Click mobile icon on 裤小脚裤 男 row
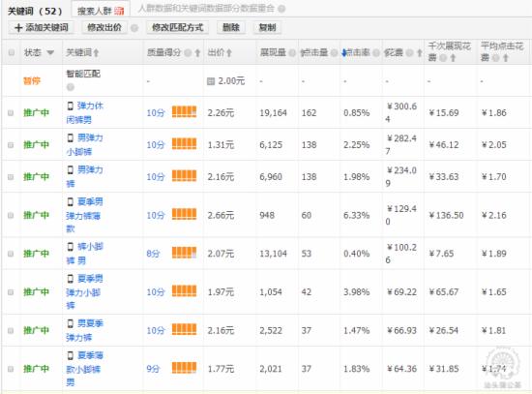Viewport: 532px width, 394px height. pyautogui.click(x=71, y=246)
